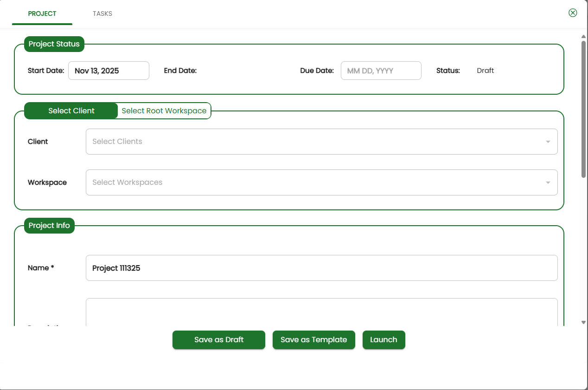This screenshot has width=588, height=390.
Task: Click inside the Description text area
Action: tap(321, 312)
